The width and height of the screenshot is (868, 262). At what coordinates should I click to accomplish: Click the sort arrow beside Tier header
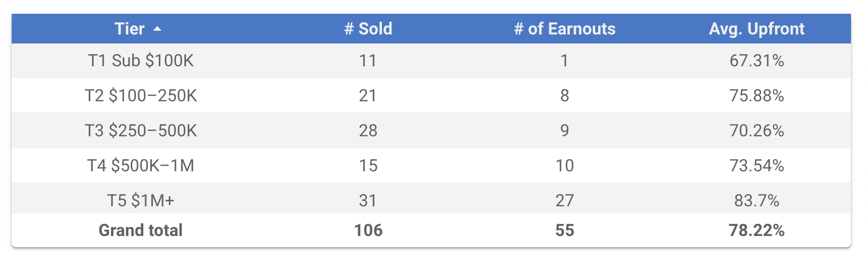point(157,30)
